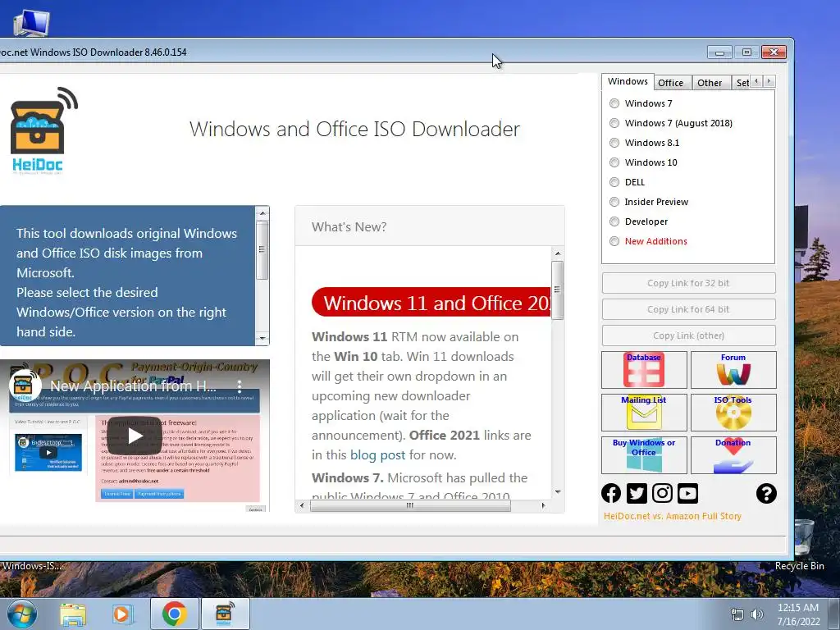Maximize the ISO Downloader window

pos(746,52)
